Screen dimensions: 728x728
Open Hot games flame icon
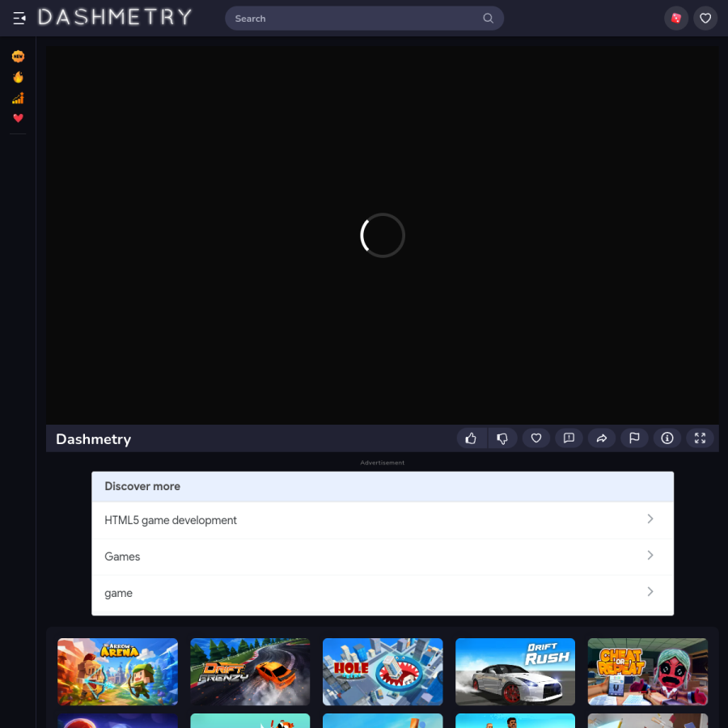tap(18, 77)
